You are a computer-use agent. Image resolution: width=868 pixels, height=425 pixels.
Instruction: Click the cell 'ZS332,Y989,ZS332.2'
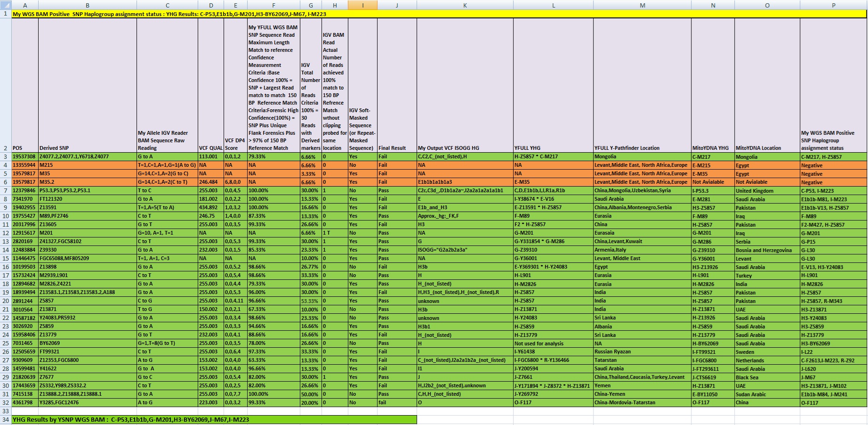pyautogui.click(x=88, y=385)
